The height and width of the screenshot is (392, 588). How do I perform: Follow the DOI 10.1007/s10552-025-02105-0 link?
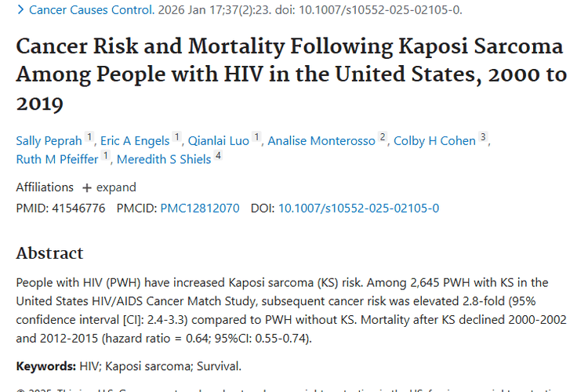tap(358, 208)
